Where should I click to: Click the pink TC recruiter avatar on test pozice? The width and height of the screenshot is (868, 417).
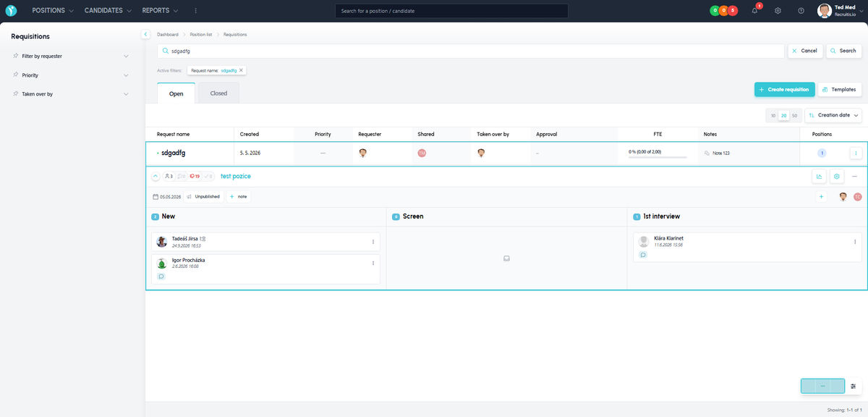click(x=857, y=197)
